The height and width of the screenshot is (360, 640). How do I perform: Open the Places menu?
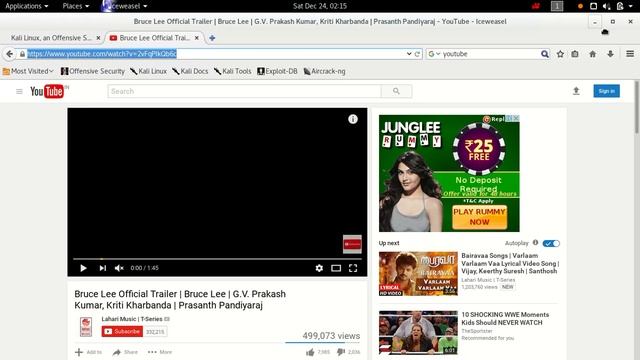(x=76, y=6)
